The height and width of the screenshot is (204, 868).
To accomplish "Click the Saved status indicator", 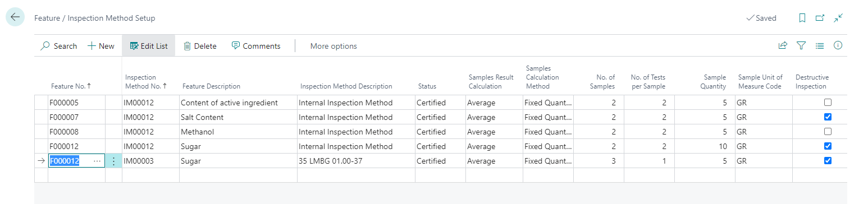I will tap(761, 18).
